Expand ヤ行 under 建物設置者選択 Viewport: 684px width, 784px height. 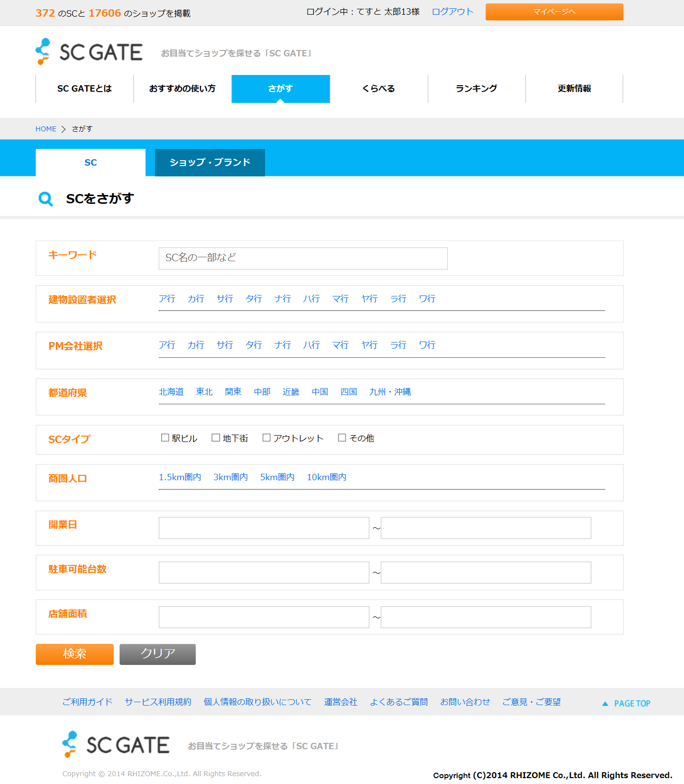369,298
